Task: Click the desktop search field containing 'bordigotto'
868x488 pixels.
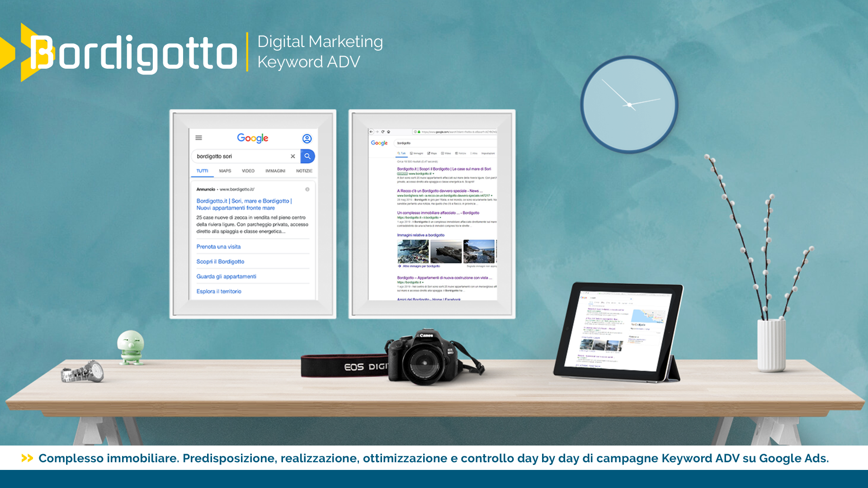Action: (x=445, y=143)
